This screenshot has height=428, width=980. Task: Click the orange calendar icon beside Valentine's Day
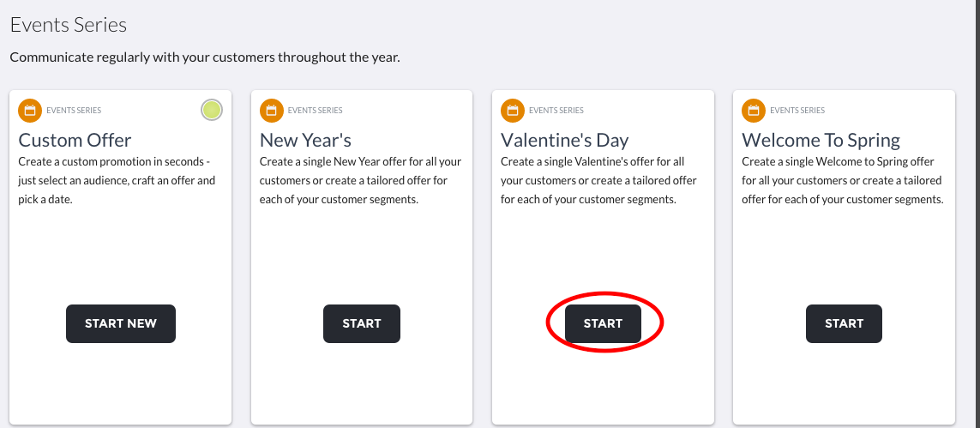(513, 111)
